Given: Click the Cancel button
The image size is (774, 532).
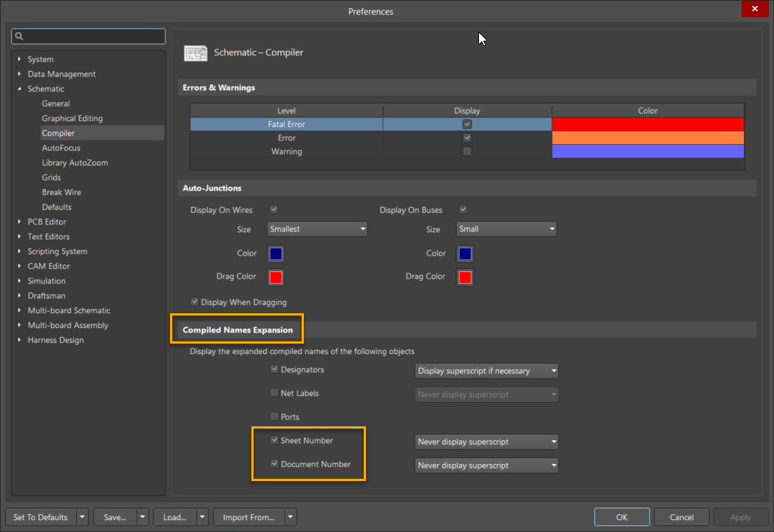Looking at the screenshot, I should tap(681, 517).
